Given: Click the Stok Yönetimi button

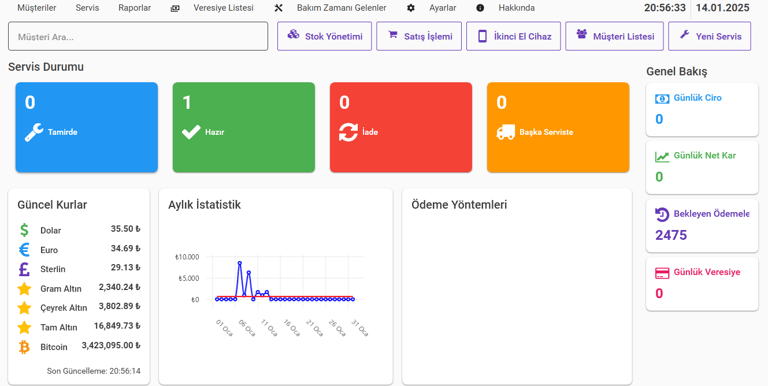Looking at the screenshot, I should pyautogui.click(x=324, y=36).
